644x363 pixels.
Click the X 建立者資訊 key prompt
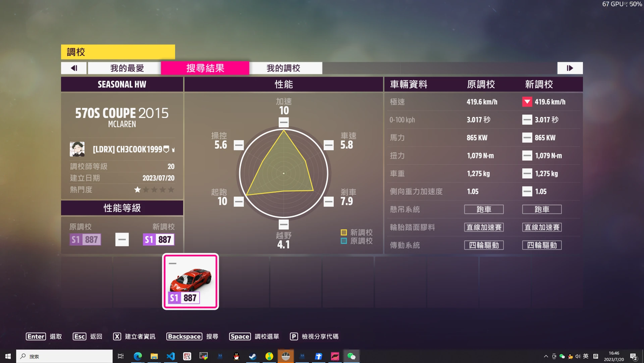135,336
